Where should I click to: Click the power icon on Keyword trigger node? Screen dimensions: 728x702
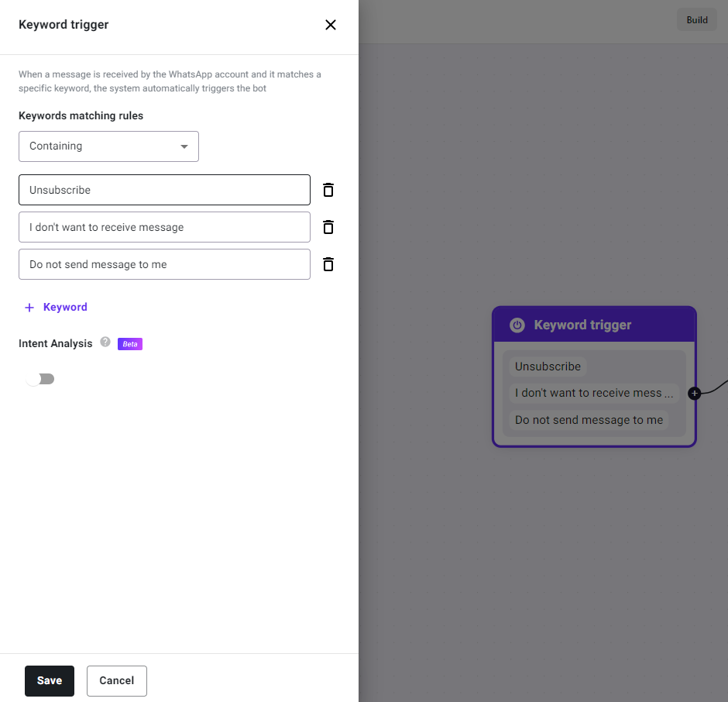pos(517,325)
